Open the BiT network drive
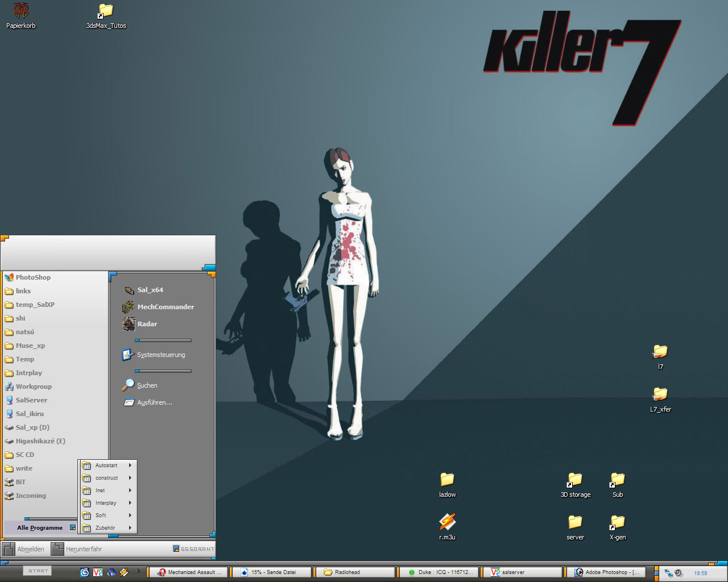The width and height of the screenshot is (728, 582). [15, 482]
